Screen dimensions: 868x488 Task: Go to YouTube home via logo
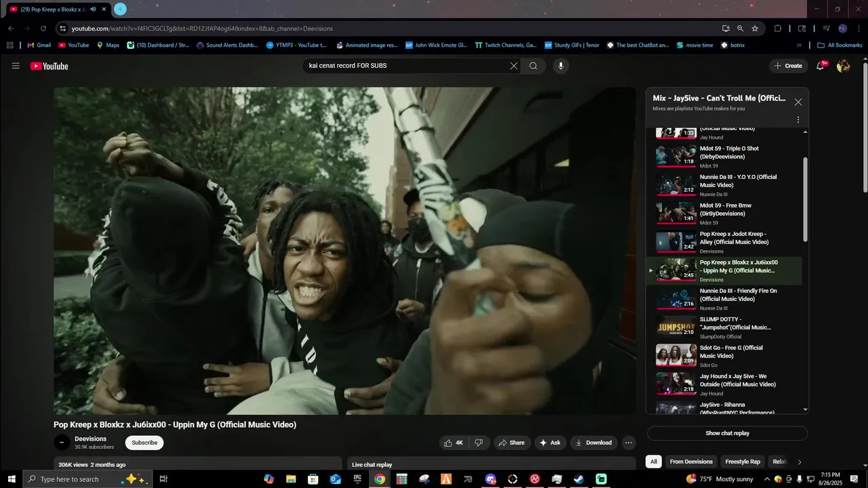pos(49,66)
